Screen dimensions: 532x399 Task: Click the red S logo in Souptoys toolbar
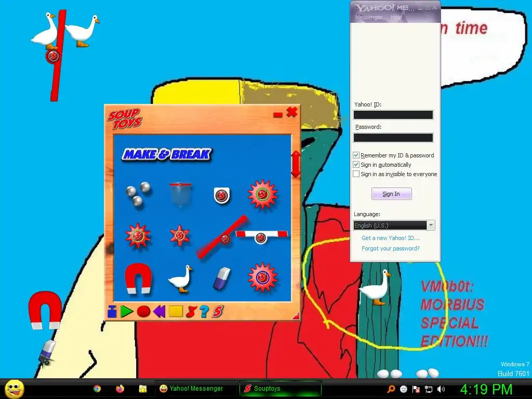tap(218, 312)
